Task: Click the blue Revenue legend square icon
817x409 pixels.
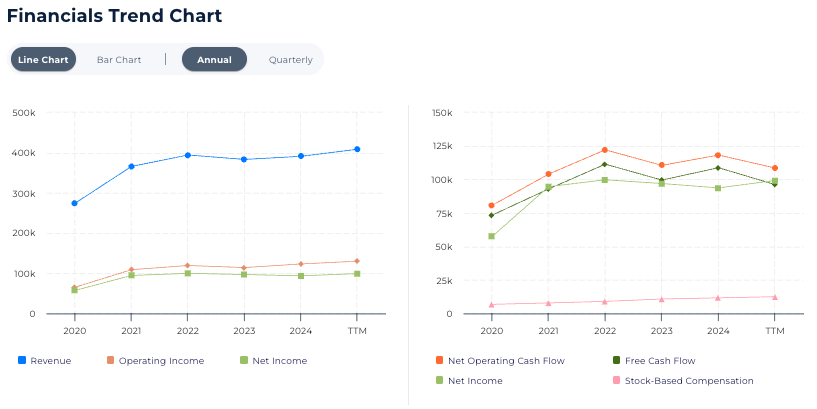Action: click(x=22, y=360)
